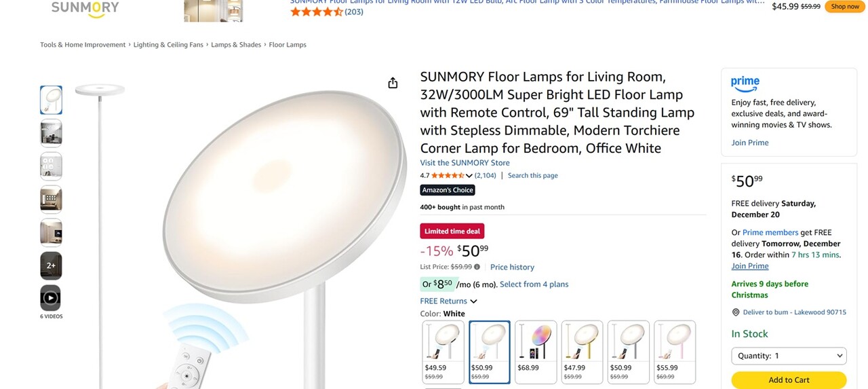Click the SUNMORY brand logo in banner
This screenshot has height=389, width=868.
(x=85, y=8)
